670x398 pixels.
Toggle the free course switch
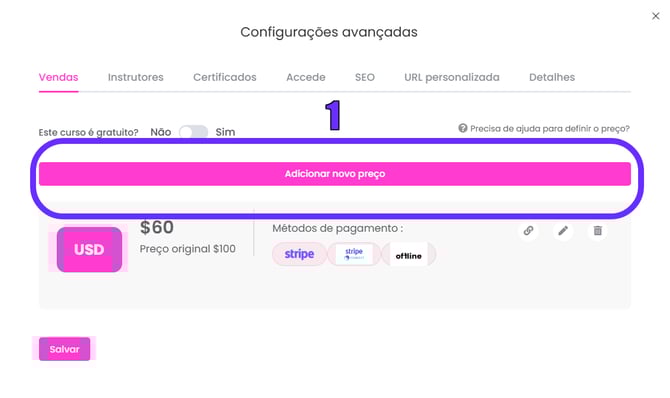pyautogui.click(x=194, y=132)
